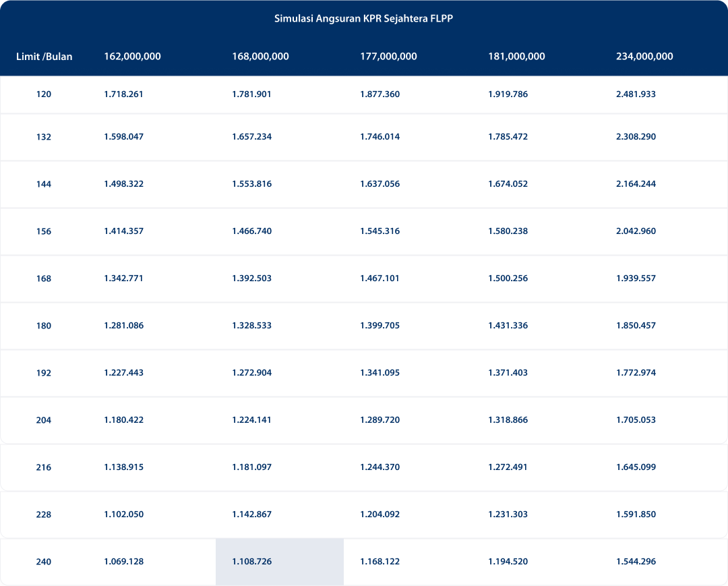Click on the 1.850.457 table cell

point(636,326)
